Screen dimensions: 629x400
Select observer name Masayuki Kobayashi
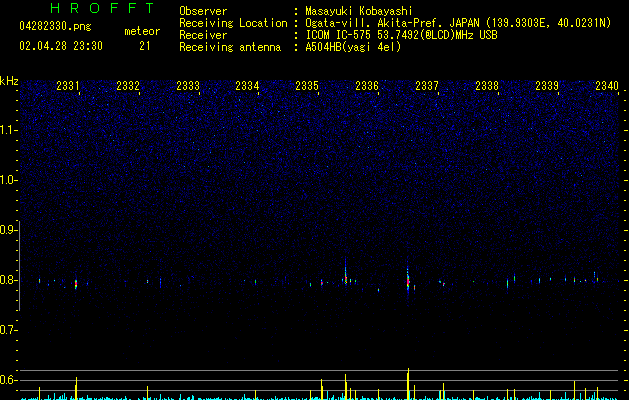point(359,11)
